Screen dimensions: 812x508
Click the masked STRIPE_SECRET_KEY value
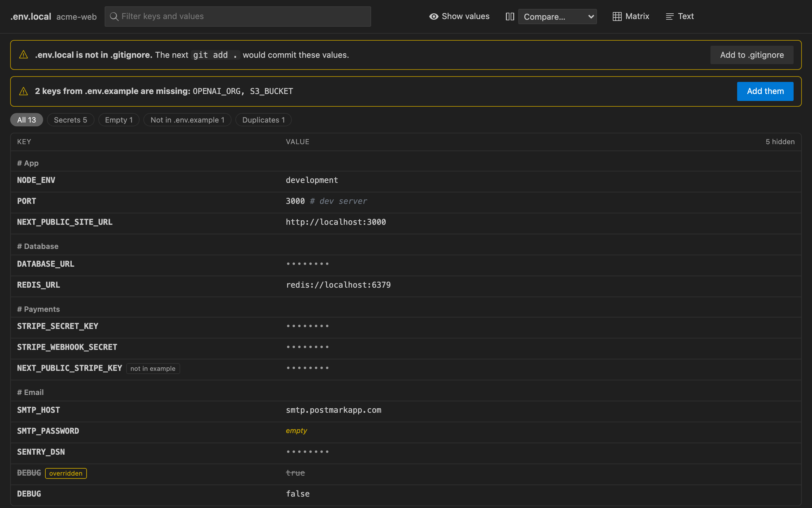(308, 326)
